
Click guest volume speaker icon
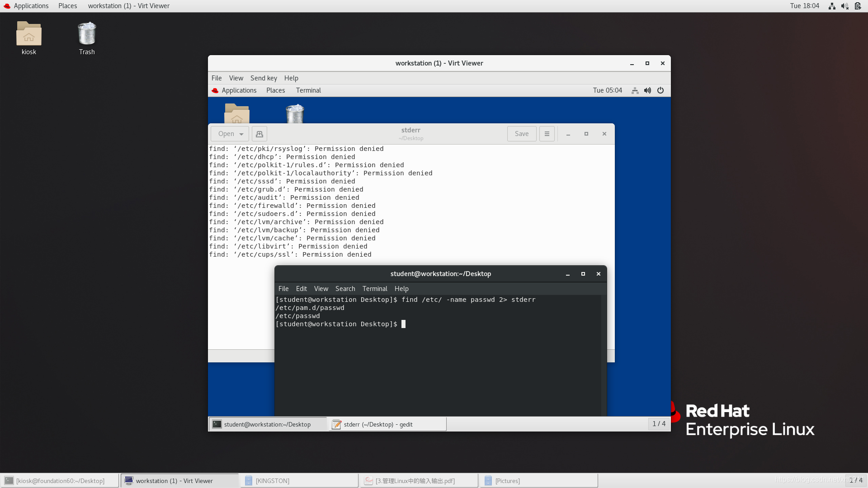647,90
